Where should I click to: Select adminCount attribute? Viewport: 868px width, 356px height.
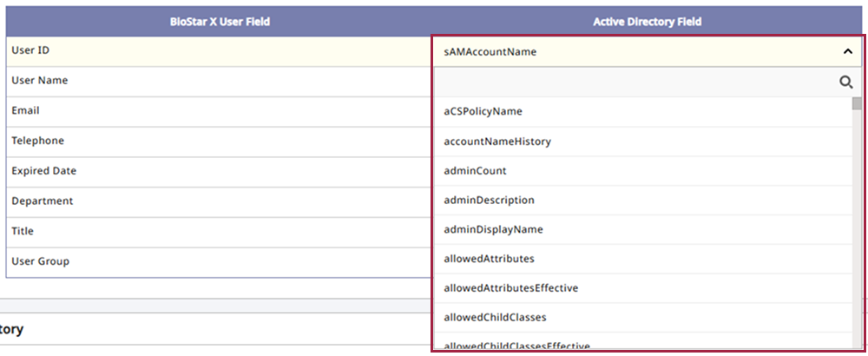coord(475,170)
